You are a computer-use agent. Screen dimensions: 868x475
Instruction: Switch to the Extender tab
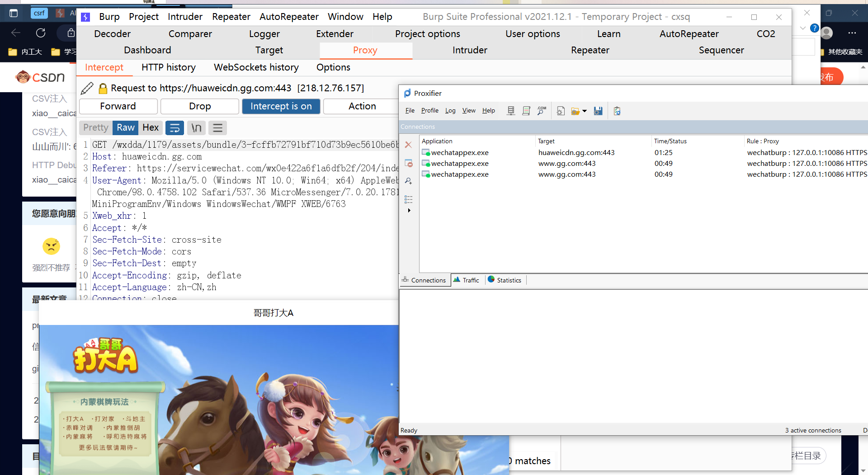(x=335, y=34)
